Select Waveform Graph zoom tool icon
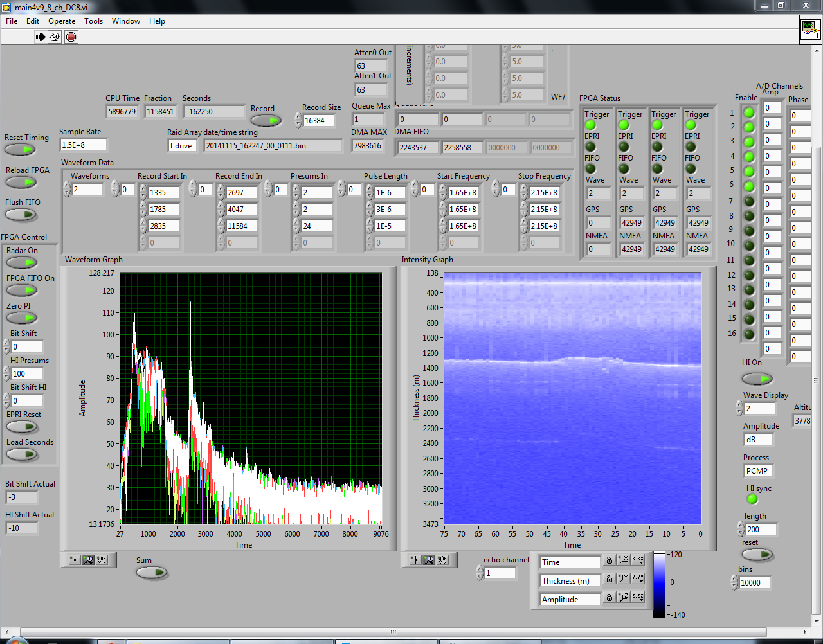823x644 pixels. tap(88, 560)
